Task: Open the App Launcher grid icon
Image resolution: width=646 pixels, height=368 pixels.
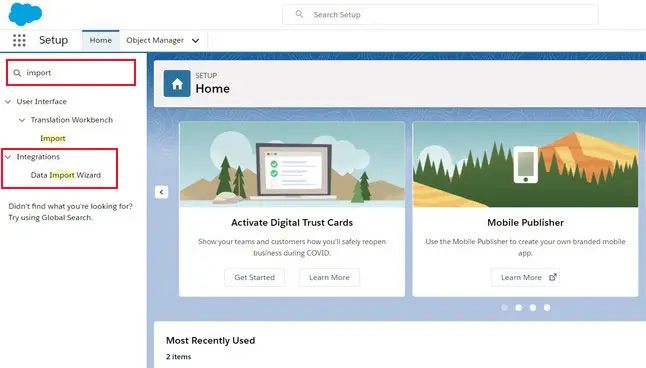Action: click(19, 40)
